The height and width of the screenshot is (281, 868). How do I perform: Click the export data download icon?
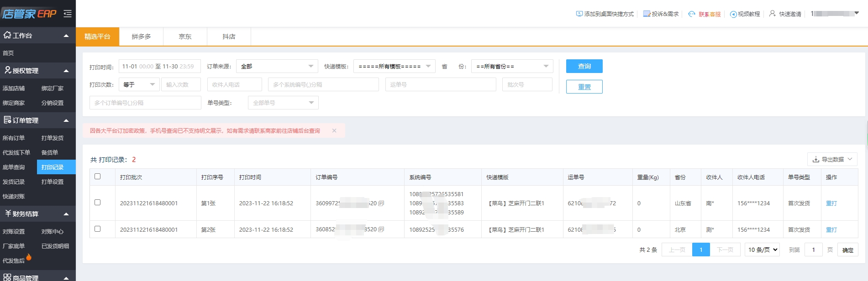coord(815,159)
